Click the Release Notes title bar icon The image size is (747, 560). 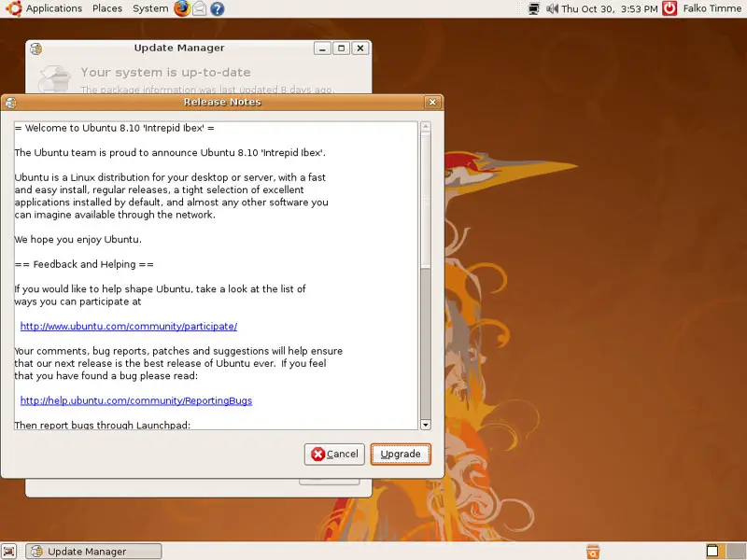(10, 103)
